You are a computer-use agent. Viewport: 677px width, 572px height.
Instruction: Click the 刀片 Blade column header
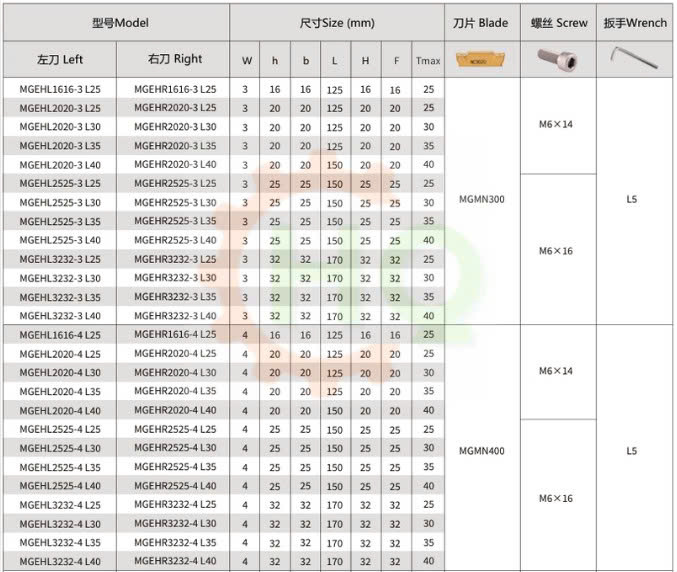[481, 22]
